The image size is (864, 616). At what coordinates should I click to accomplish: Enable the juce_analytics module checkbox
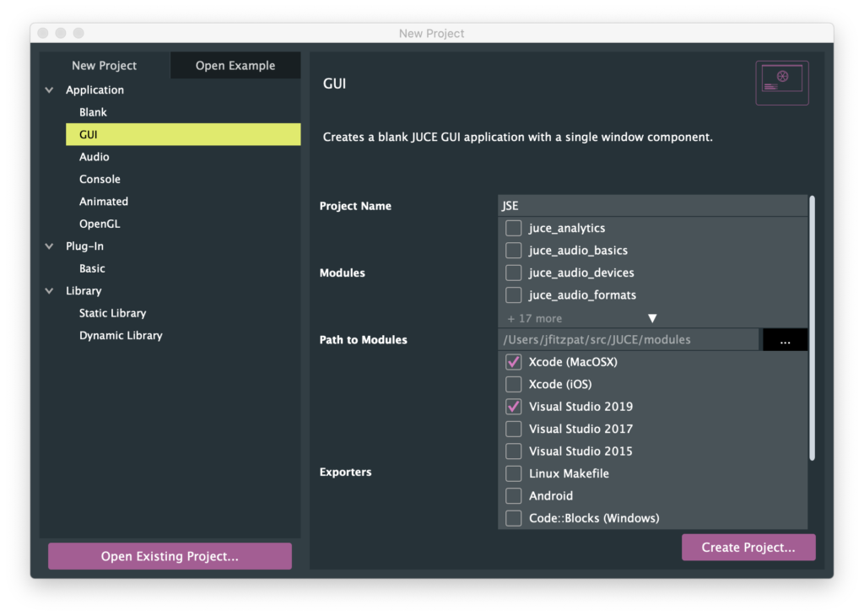point(513,228)
